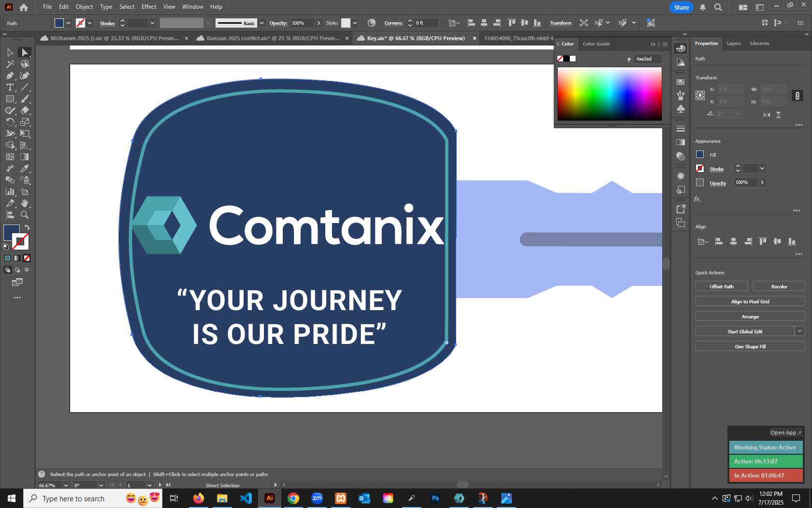
Task: Click the search magnifier in the app bar
Action: click(x=718, y=7)
